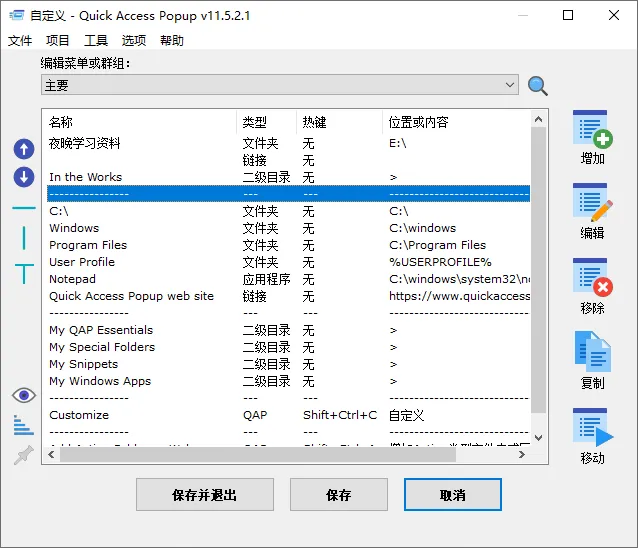The height and width of the screenshot is (548, 638).
Task: Open the 工具 menu
Action: point(96,41)
